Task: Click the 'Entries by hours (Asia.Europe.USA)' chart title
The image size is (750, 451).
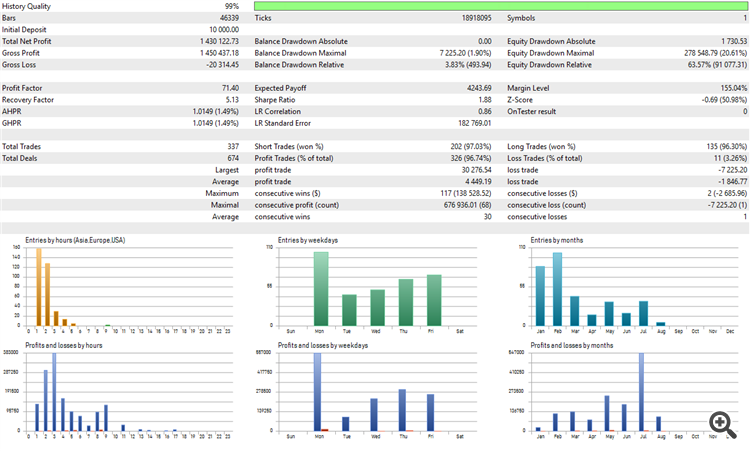Action: 75,240
